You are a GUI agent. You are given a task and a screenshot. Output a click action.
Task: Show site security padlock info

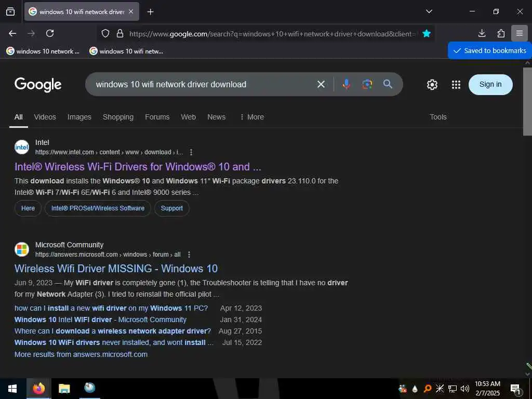tap(120, 33)
